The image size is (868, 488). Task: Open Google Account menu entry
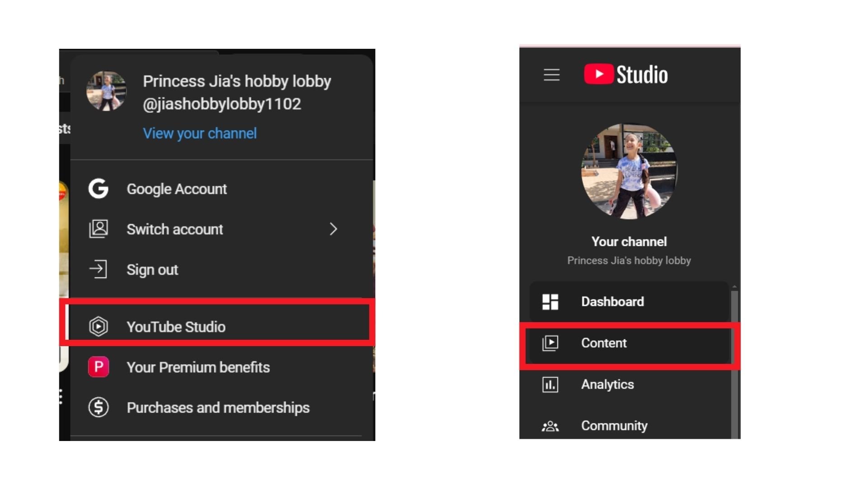coord(222,189)
